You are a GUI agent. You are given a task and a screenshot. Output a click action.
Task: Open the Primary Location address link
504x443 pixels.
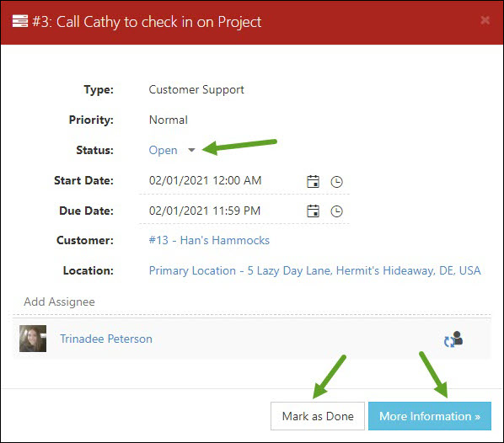pyautogui.click(x=314, y=270)
